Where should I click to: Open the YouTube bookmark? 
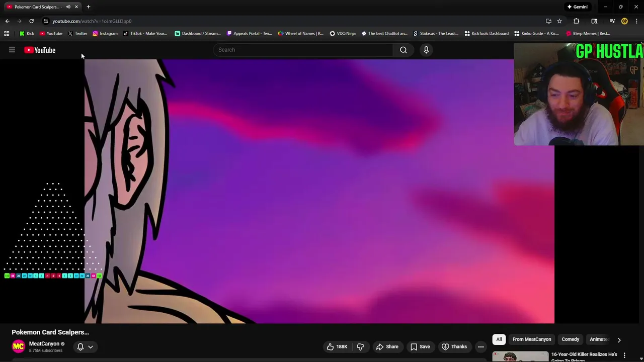coord(51,34)
